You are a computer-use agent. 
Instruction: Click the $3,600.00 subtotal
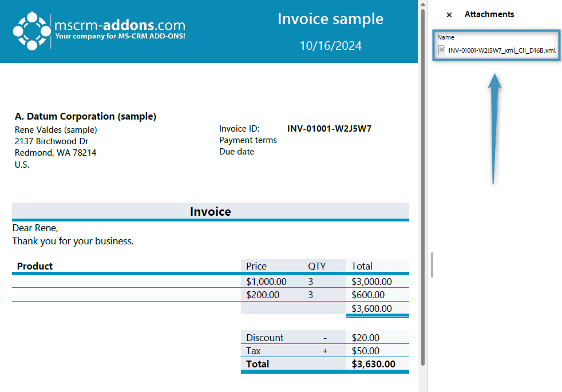(371, 308)
